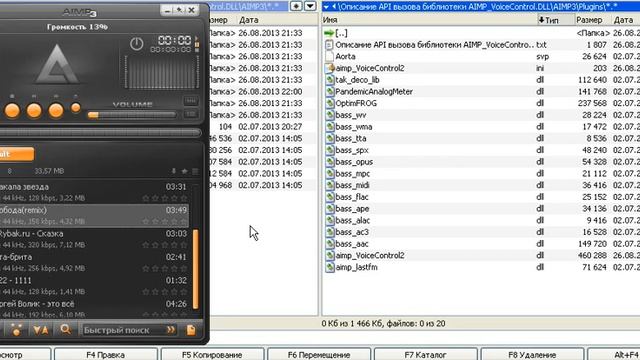Click the bass_midi file icon
Viewport: 640px width, 360px height.
coord(330,185)
